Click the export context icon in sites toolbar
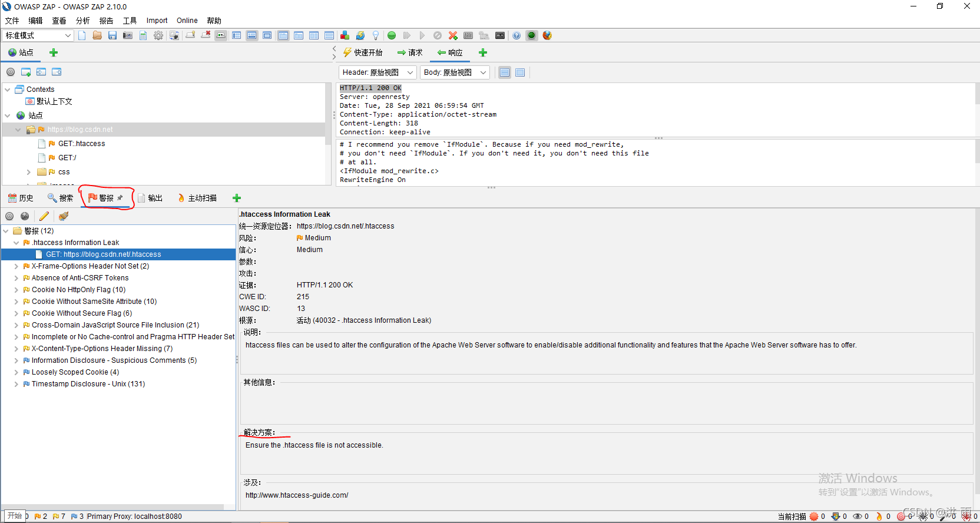The width and height of the screenshot is (980, 523). point(57,72)
